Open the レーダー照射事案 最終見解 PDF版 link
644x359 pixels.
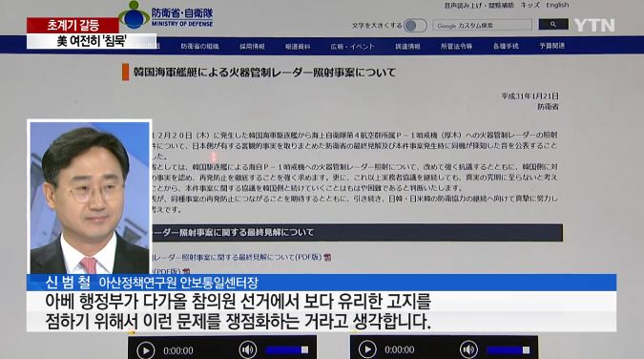238,258
